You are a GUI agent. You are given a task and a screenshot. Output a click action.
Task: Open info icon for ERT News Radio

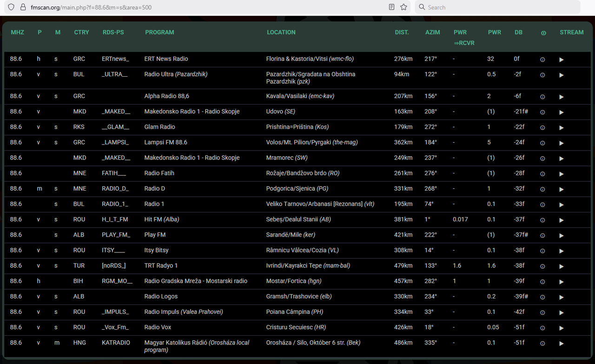coord(542,60)
